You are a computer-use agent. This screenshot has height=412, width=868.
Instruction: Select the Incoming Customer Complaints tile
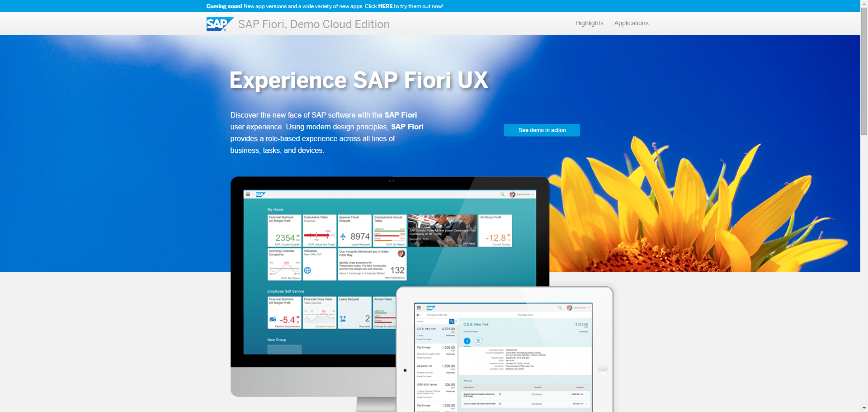284,264
